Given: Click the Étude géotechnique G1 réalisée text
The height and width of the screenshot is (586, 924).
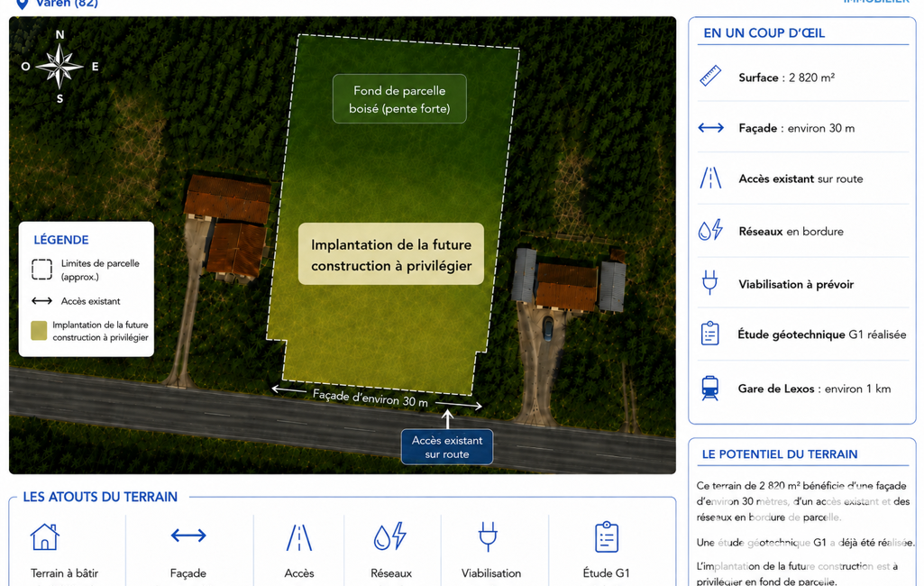Looking at the screenshot, I should tap(822, 334).
